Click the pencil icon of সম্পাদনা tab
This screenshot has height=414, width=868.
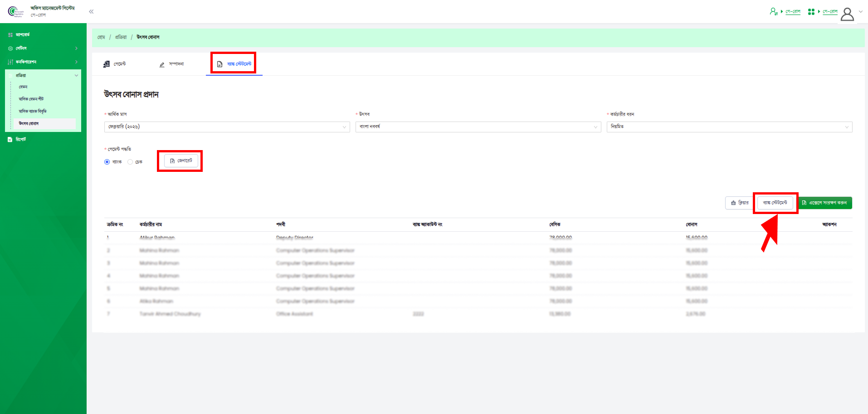click(x=162, y=65)
